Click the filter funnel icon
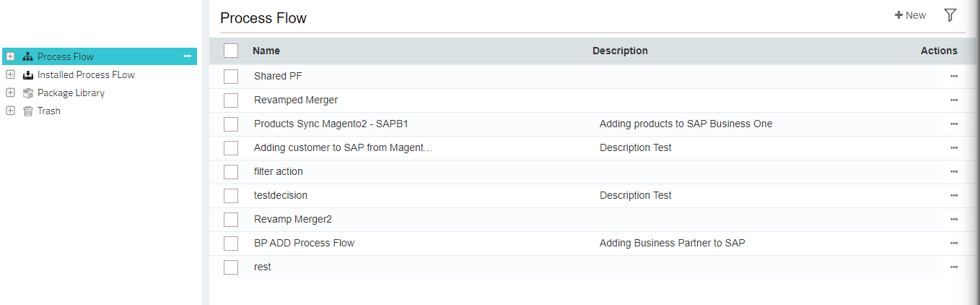The image size is (980, 305). click(x=950, y=15)
